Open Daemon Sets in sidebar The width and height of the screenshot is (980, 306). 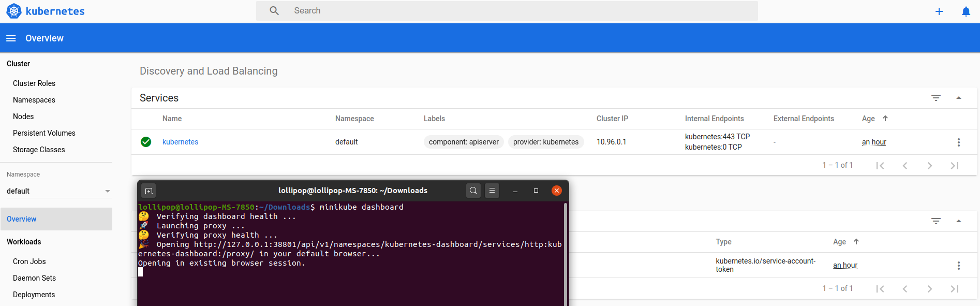coord(34,278)
